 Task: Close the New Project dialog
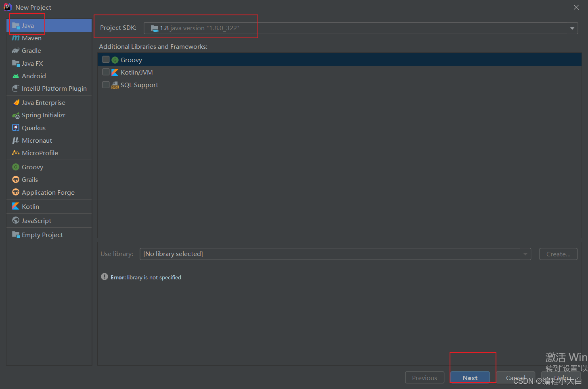point(576,7)
